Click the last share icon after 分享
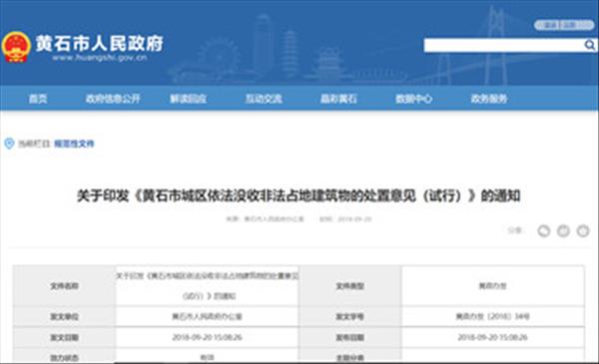599x364 pixels. (583, 230)
